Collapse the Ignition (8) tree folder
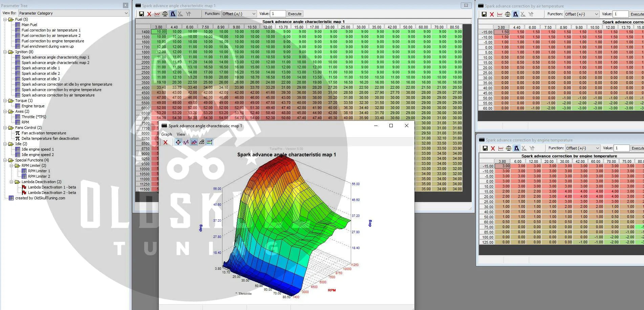Viewport: 644px width, 310px height. click(5, 52)
